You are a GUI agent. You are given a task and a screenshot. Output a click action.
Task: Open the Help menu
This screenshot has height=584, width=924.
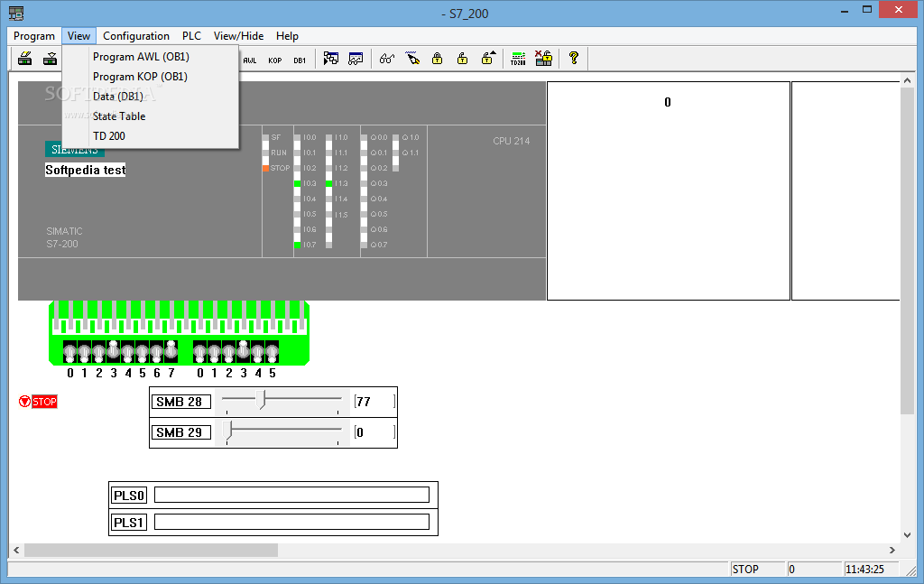click(287, 36)
